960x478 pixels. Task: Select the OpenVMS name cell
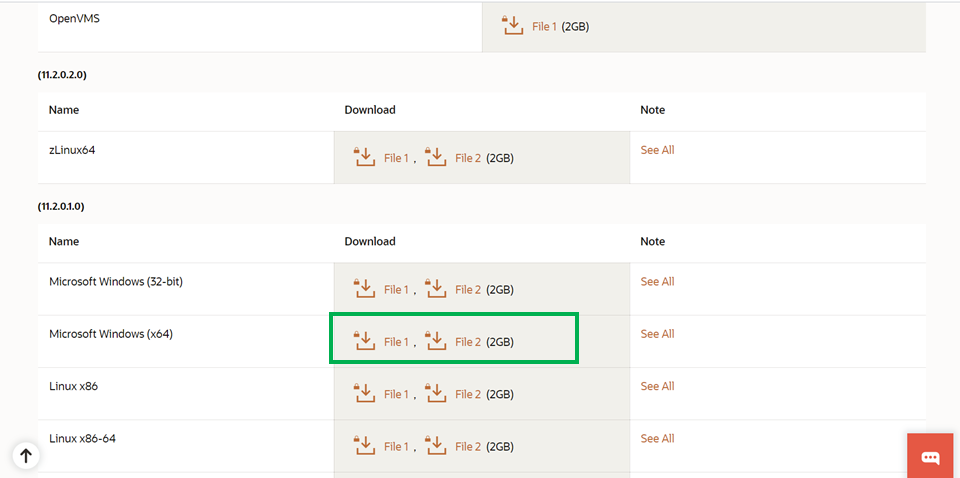74,18
